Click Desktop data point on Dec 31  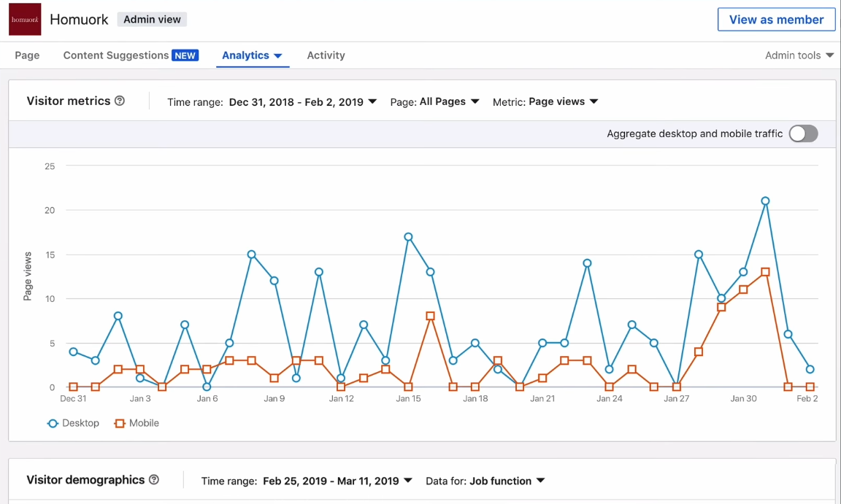(74, 352)
